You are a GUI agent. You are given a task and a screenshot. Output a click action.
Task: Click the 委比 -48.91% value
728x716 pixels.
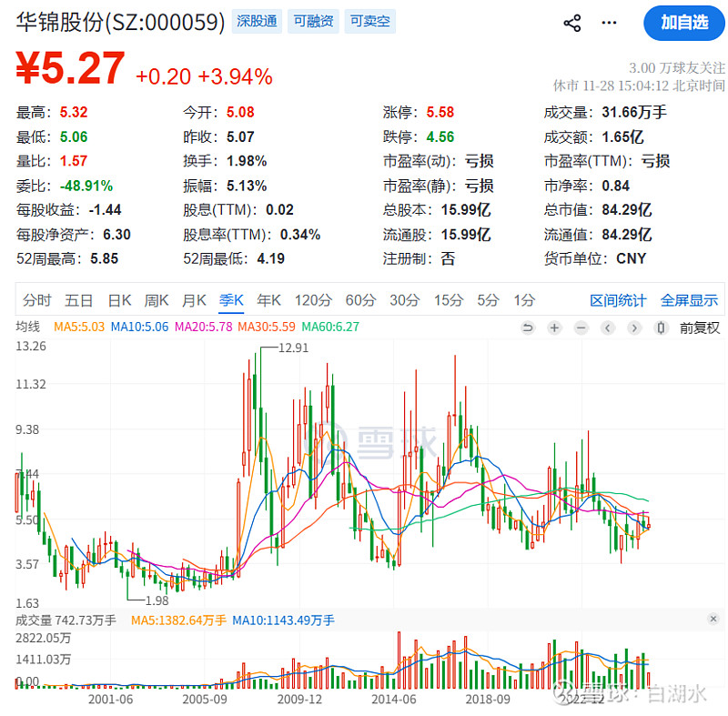click(86, 186)
